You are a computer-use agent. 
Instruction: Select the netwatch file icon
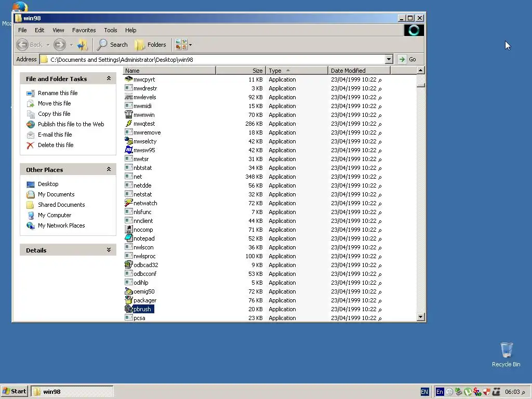tap(129, 203)
